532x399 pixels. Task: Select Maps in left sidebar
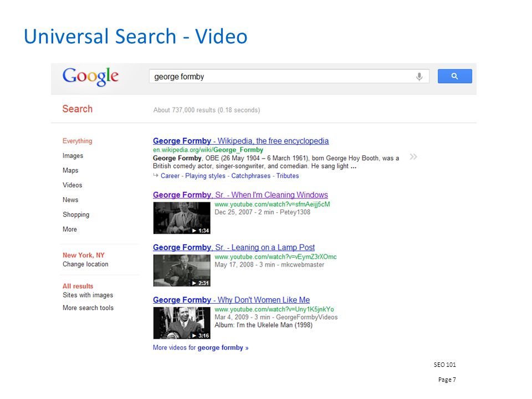point(70,170)
